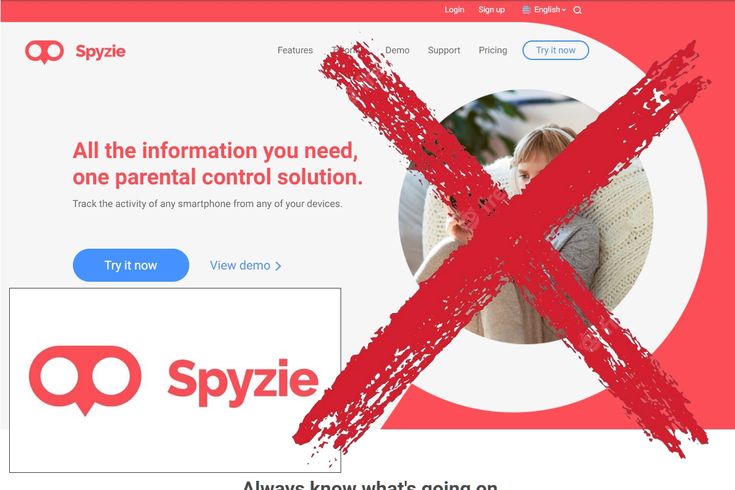735x490 pixels.
Task: Click the Login link
Action: click(x=454, y=10)
